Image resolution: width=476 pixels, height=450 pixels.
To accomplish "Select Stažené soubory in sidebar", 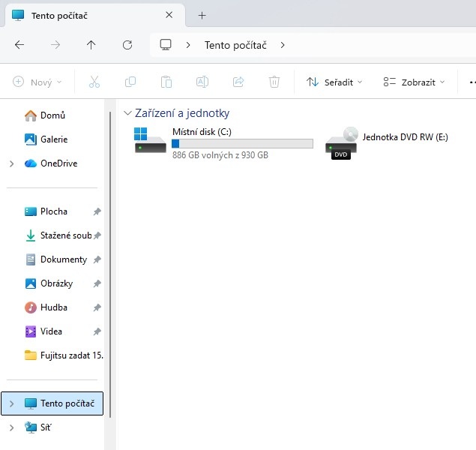I will (x=64, y=235).
